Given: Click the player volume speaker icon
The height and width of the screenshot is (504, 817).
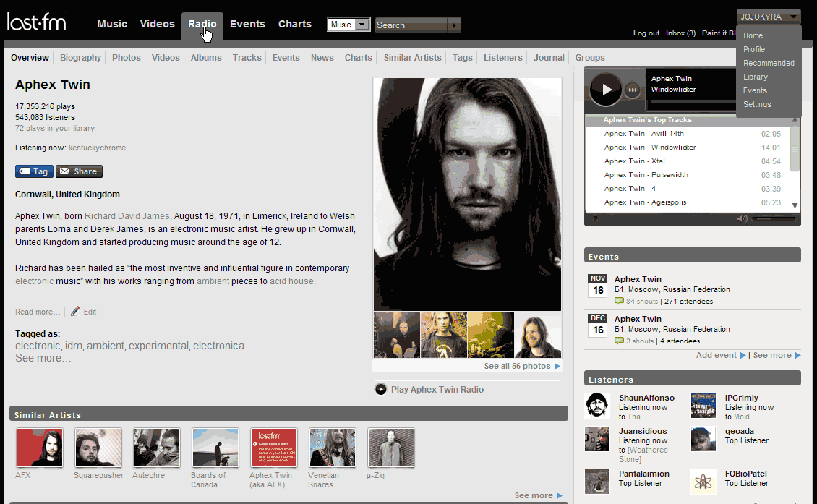Looking at the screenshot, I should 742,218.
